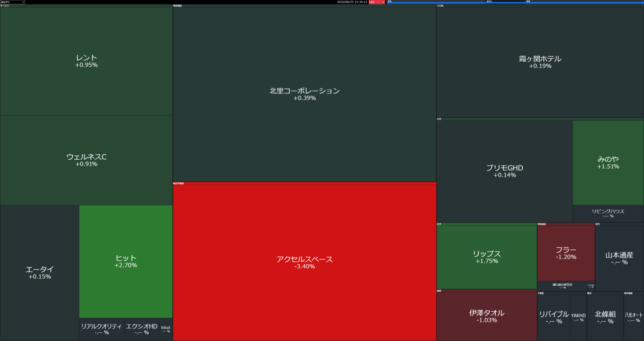Screen dimensions: 644x341
Task: Click the 北條組 tile
Action: (x=605, y=318)
